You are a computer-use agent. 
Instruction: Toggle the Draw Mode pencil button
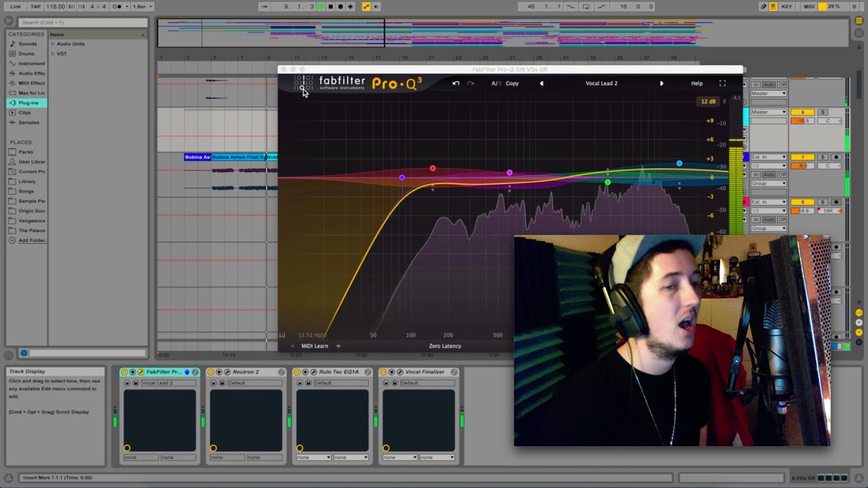pyautogui.click(x=764, y=7)
